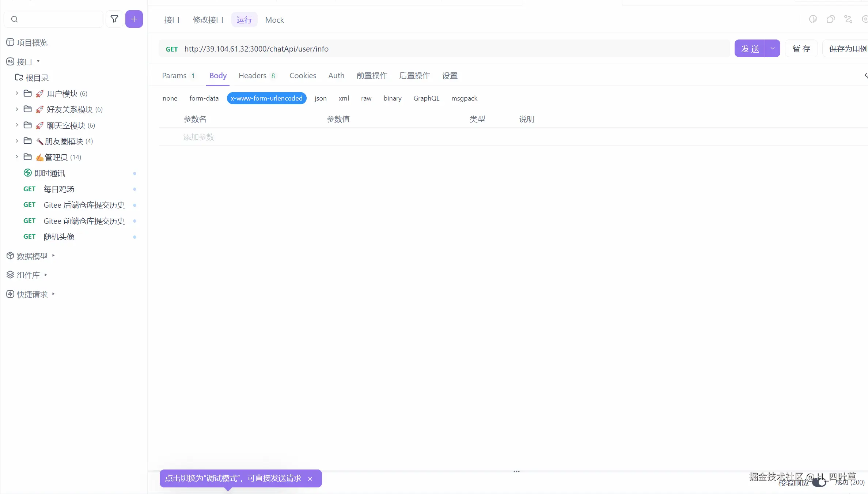Toggle the 校验响应 switch
This screenshot has height=494, width=868.
(819, 483)
